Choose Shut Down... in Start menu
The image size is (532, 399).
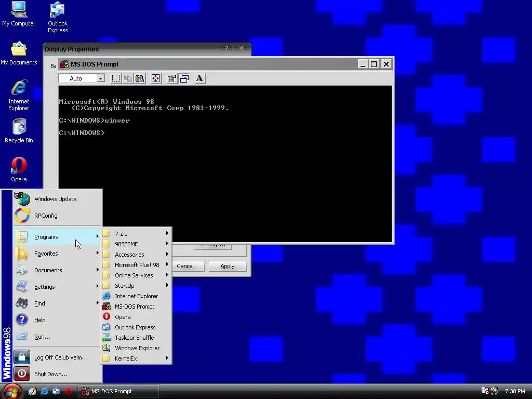57,374
